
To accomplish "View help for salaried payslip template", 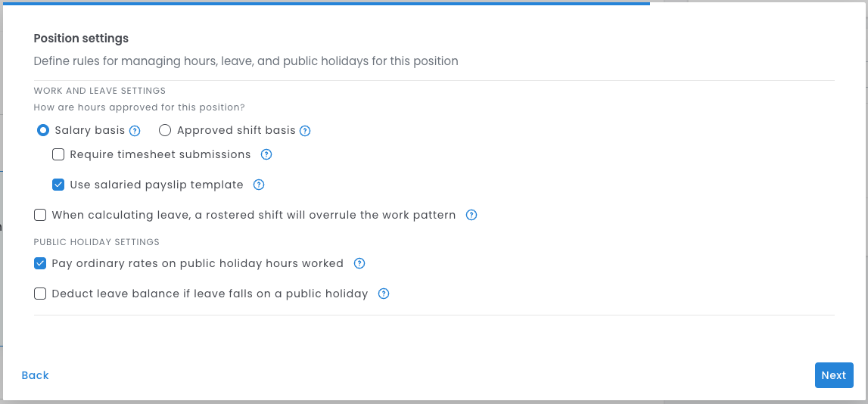I will [259, 185].
